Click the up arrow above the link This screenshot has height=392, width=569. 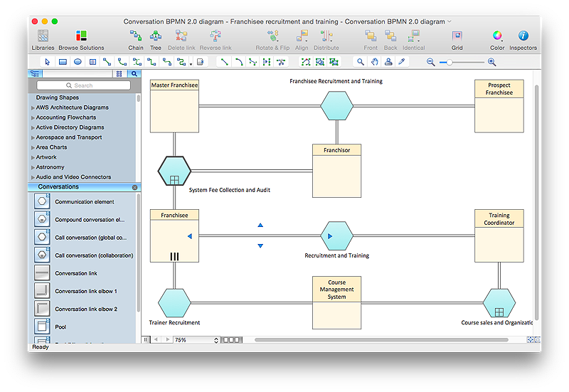pos(260,225)
